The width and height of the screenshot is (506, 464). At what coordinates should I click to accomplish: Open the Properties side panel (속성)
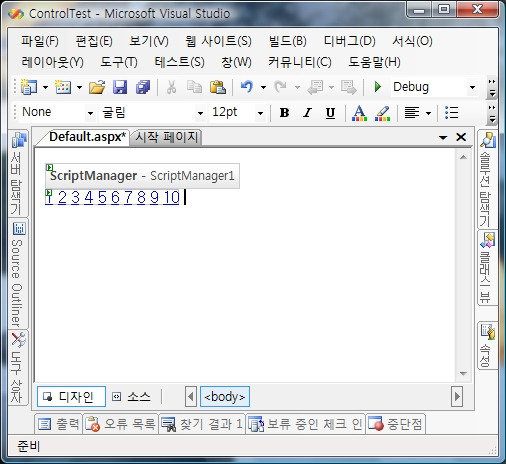point(487,345)
